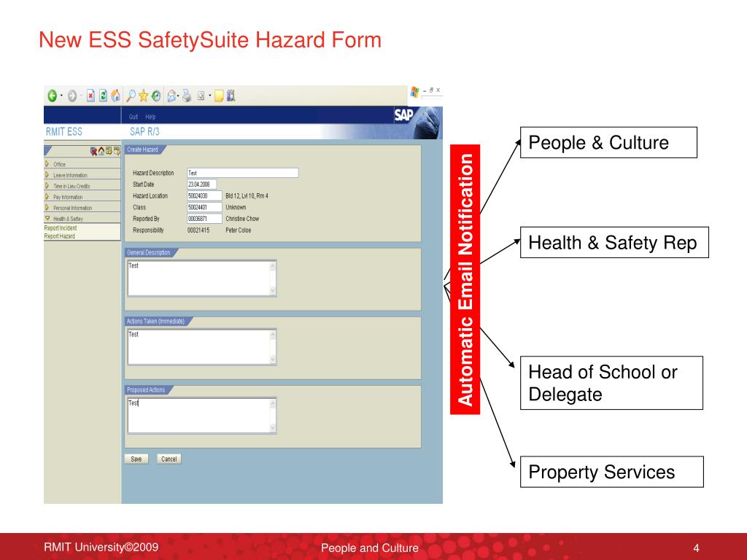Click the Cancel button
Image resolution: width=747 pixels, height=560 pixels.
click(169, 459)
